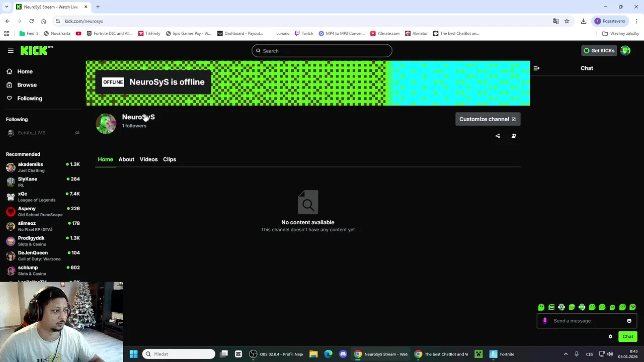Open Minecraft creeper icon in taskbar

click(478, 354)
